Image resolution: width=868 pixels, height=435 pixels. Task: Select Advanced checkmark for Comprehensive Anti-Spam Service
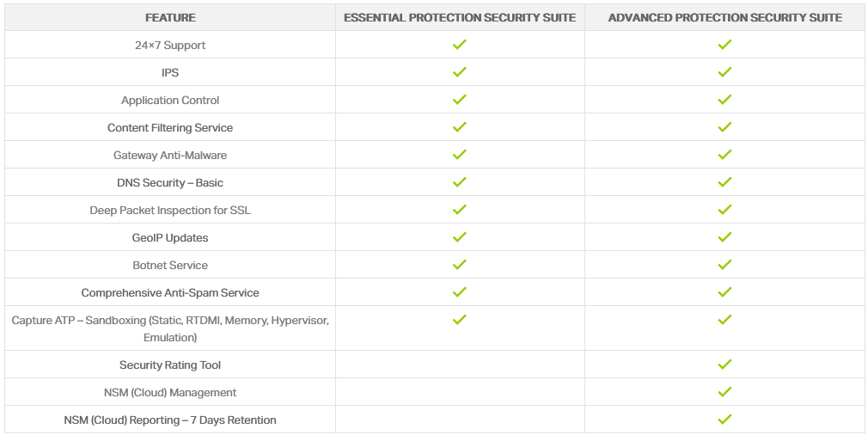pyautogui.click(x=724, y=291)
